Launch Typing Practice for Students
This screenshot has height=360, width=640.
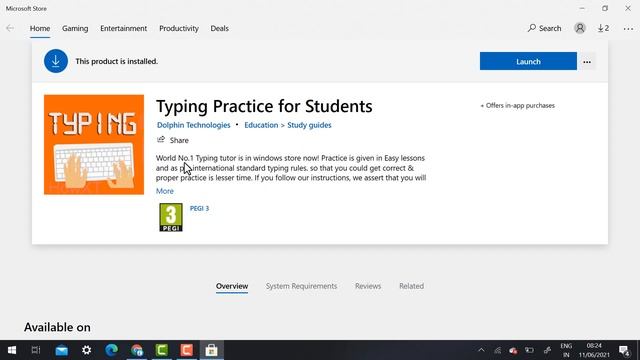pos(528,61)
